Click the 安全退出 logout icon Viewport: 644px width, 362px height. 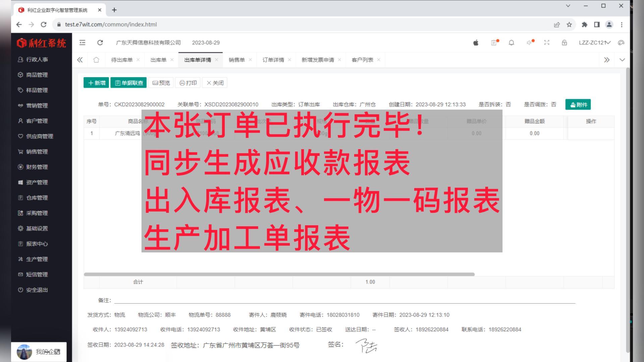coord(20,290)
